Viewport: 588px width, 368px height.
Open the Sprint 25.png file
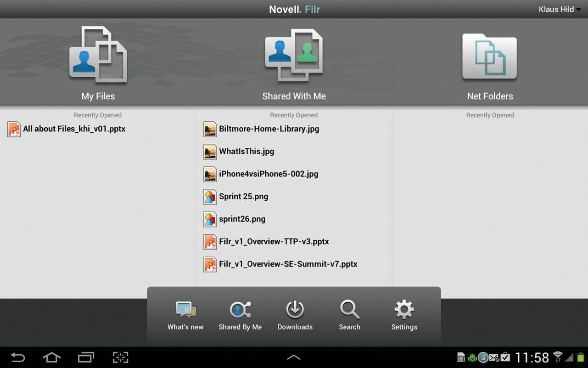pos(243,197)
